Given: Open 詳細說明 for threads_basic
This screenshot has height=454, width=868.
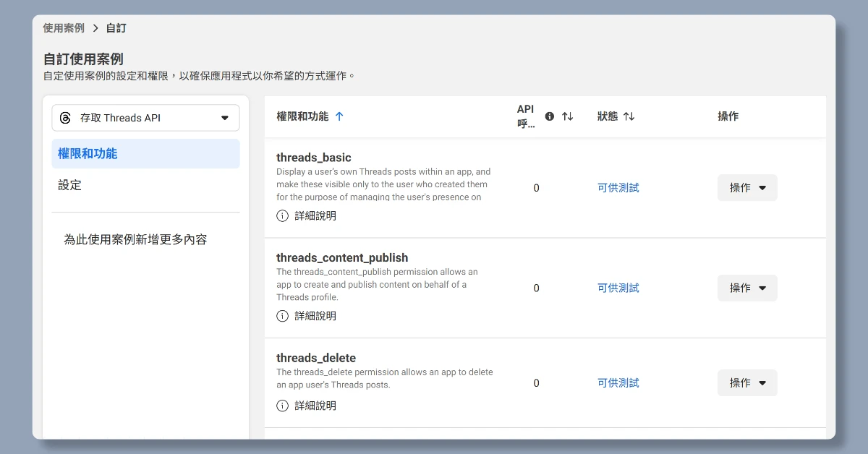Looking at the screenshot, I should [315, 215].
